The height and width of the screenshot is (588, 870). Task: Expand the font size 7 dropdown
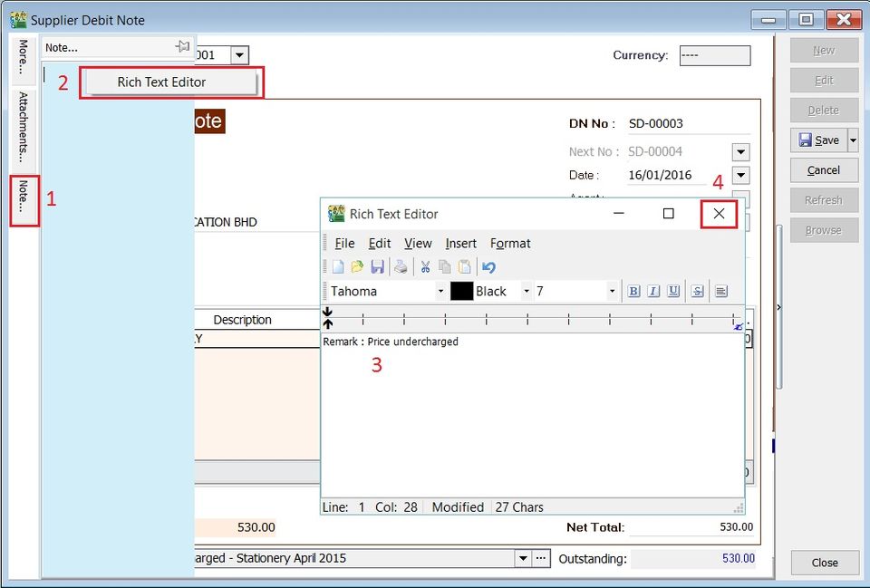tap(614, 291)
